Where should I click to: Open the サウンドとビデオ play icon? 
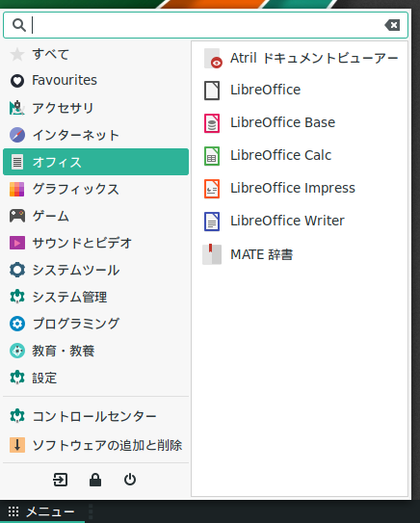pyautogui.click(x=17, y=243)
